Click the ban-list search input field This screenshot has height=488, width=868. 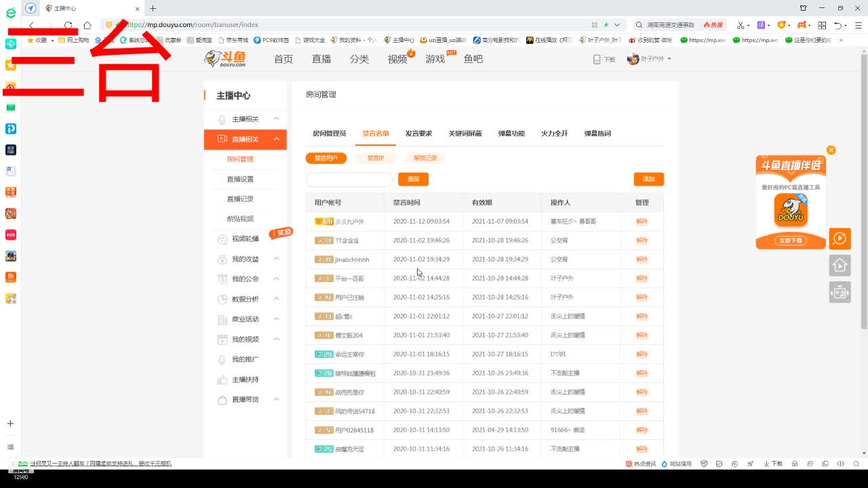click(349, 179)
